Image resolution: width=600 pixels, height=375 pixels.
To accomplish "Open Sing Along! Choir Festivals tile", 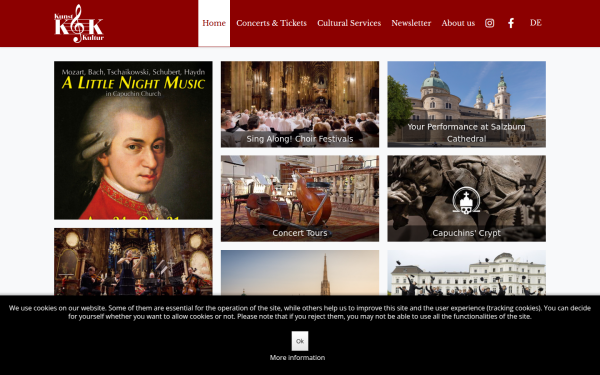I will point(300,104).
